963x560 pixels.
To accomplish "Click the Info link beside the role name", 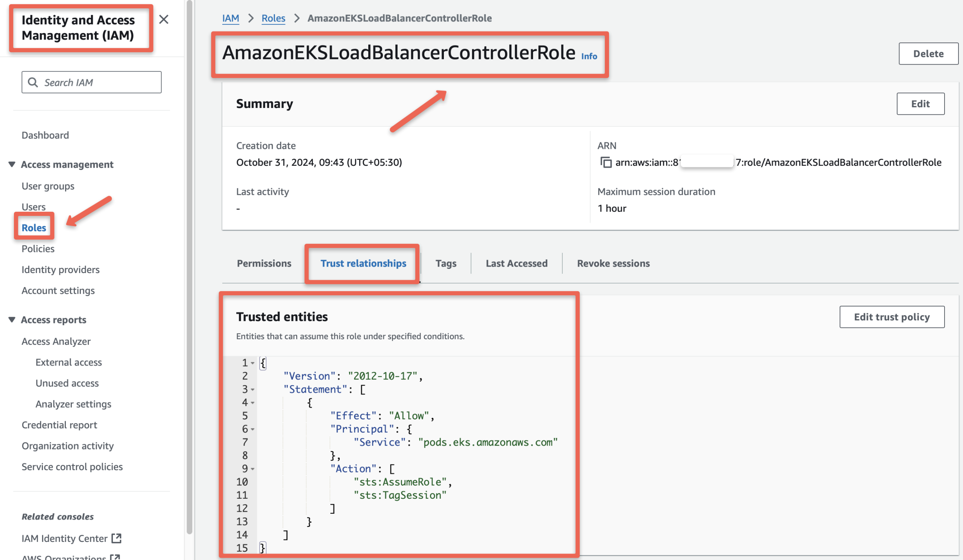I will (x=589, y=56).
